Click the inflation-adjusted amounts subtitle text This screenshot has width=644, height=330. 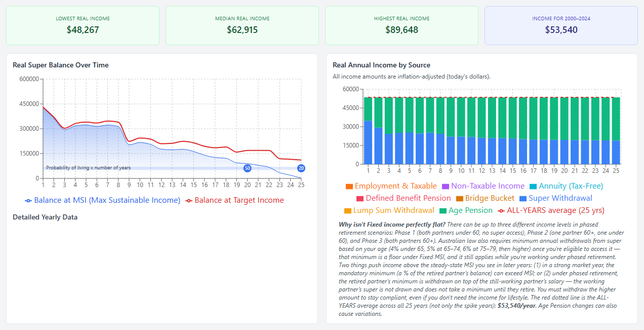[412, 77]
